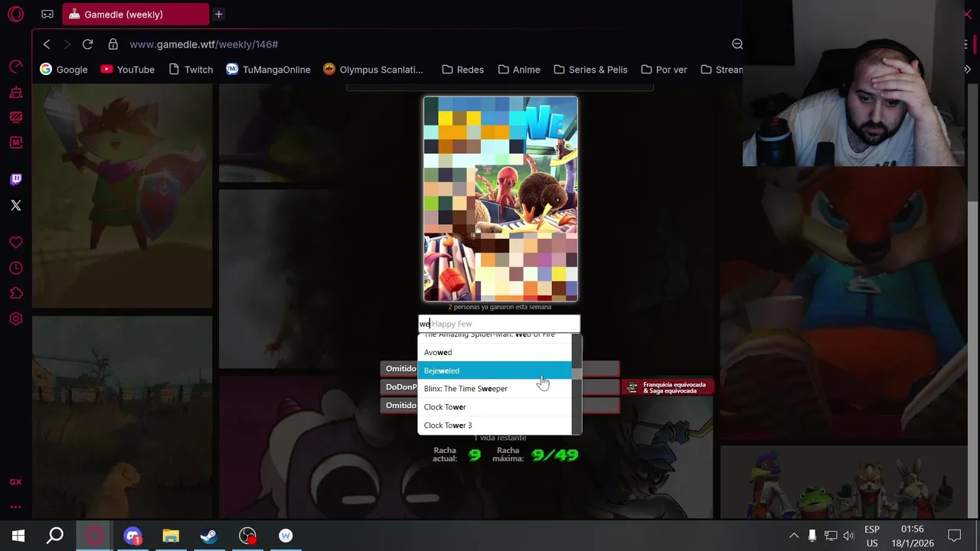Open the Windows Start menu
Screen dimensions: 980x551
(18, 536)
